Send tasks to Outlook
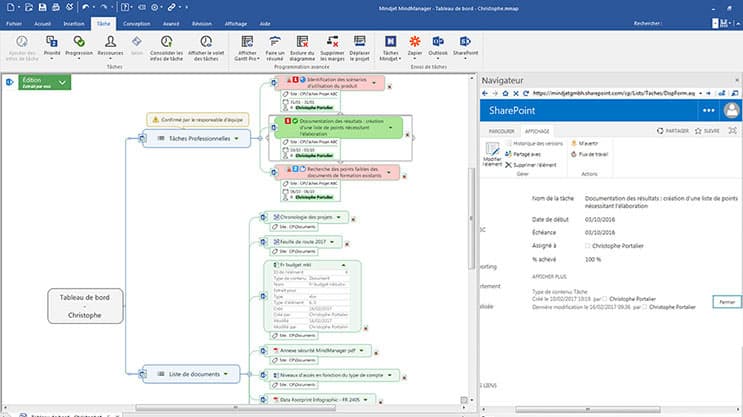The height and width of the screenshot is (417, 743). pyautogui.click(x=438, y=47)
